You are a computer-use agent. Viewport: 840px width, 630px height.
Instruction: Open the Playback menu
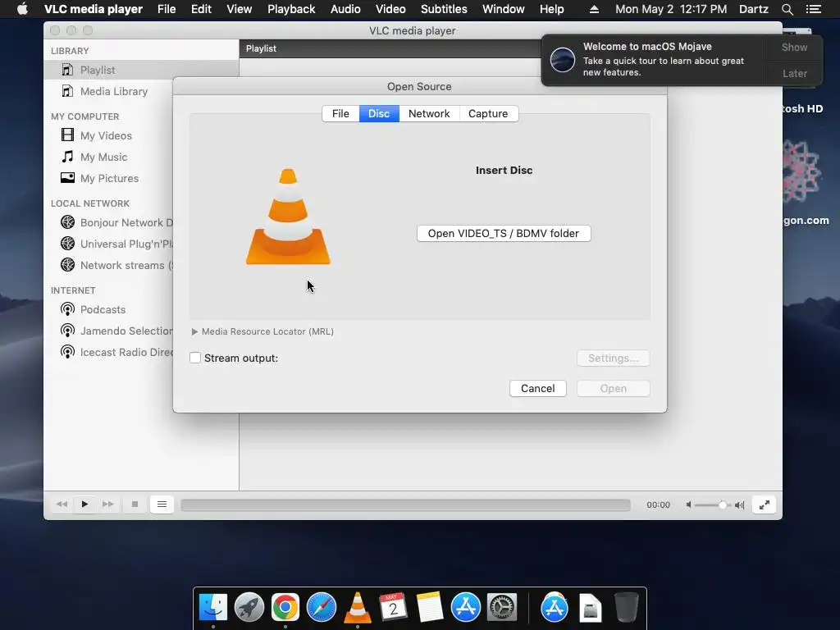pos(291,9)
